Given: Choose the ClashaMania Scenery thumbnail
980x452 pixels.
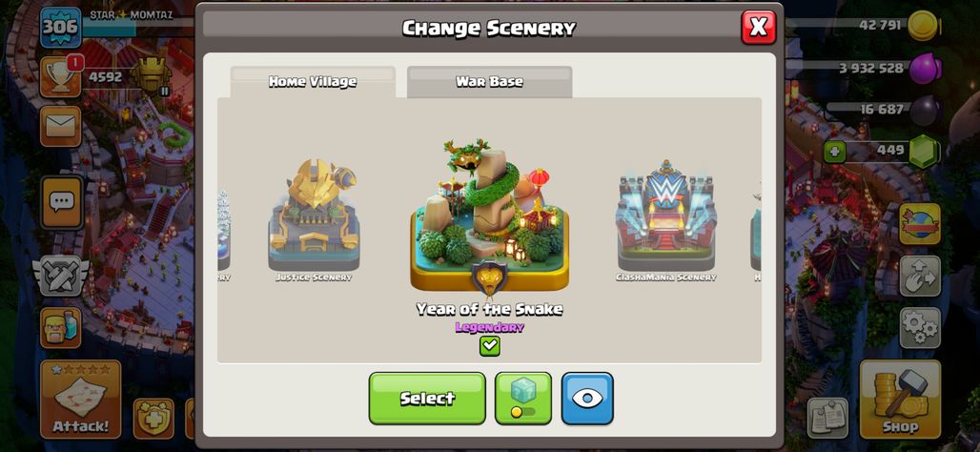Looking at the screenshot, I should [x=665, y=220].
